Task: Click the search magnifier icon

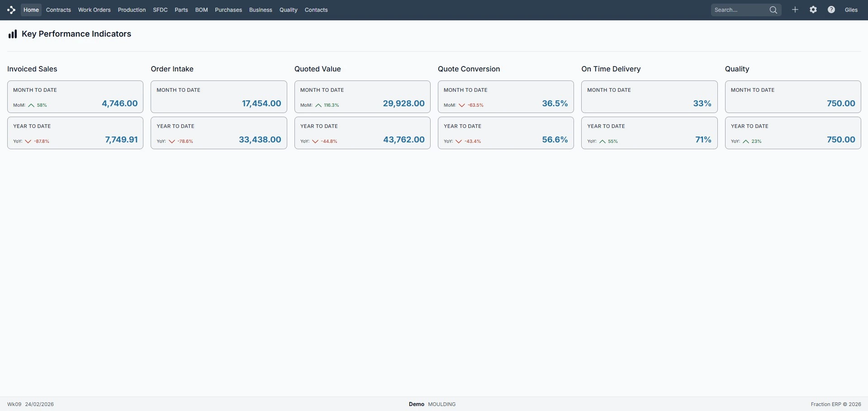Action: [x=773, y=9]
